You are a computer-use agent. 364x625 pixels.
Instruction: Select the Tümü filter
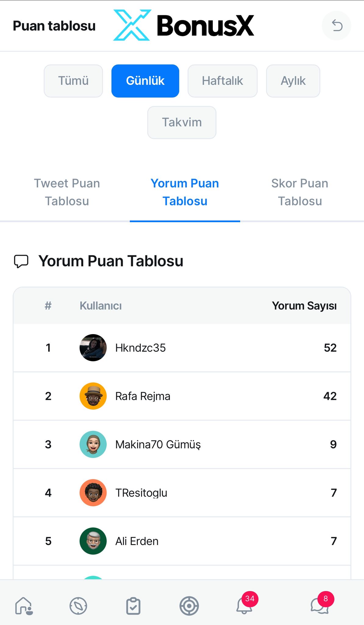click(x=73, y=81)
